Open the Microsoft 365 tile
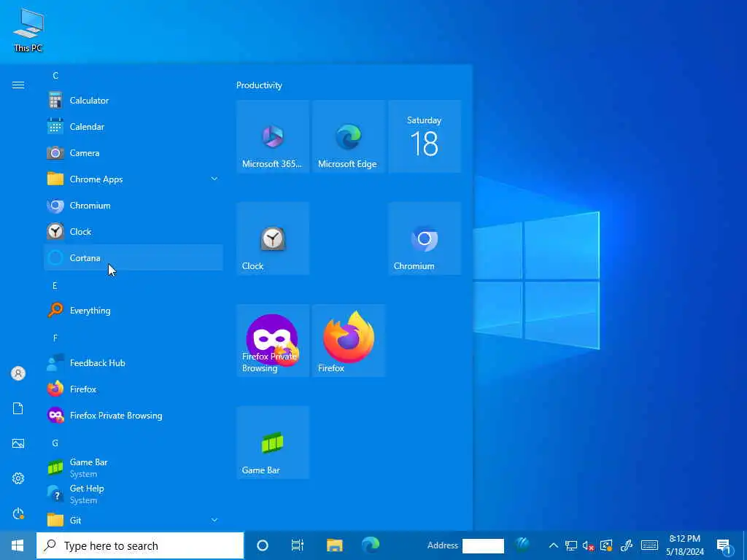Image resolution: width=747 pixels, height=560 pixels. point(273,136)
